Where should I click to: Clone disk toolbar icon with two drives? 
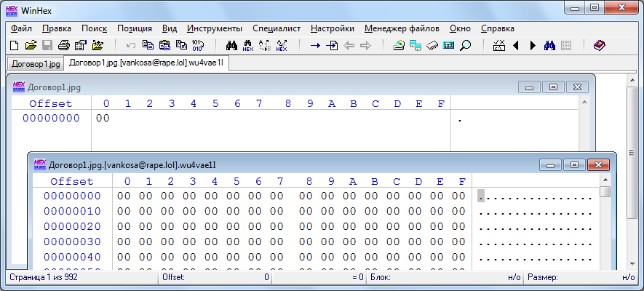click(x=416, y=46)
